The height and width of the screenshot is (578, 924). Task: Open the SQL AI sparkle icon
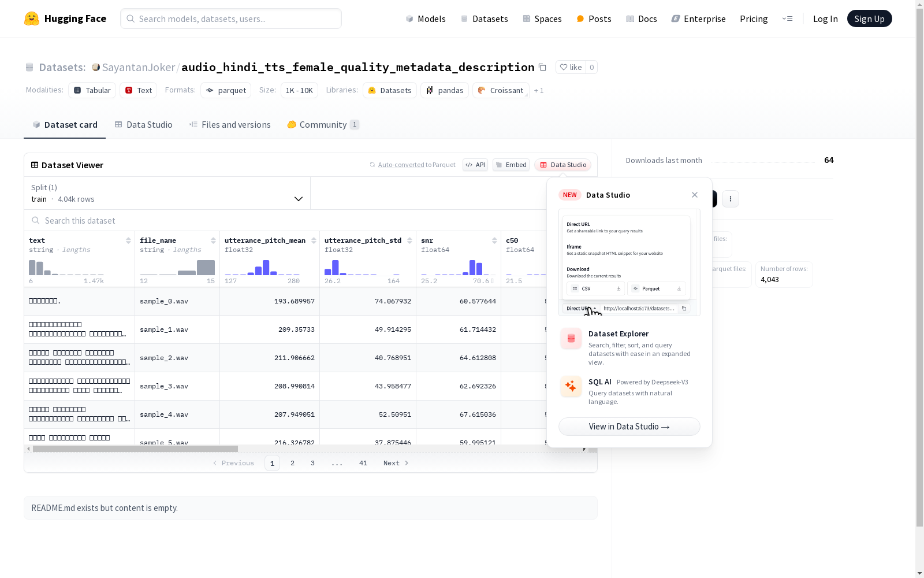[571, 386]
